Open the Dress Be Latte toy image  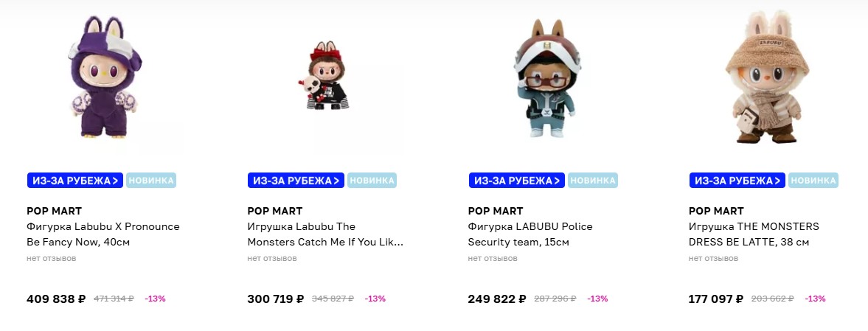click(x=764, y=78)
